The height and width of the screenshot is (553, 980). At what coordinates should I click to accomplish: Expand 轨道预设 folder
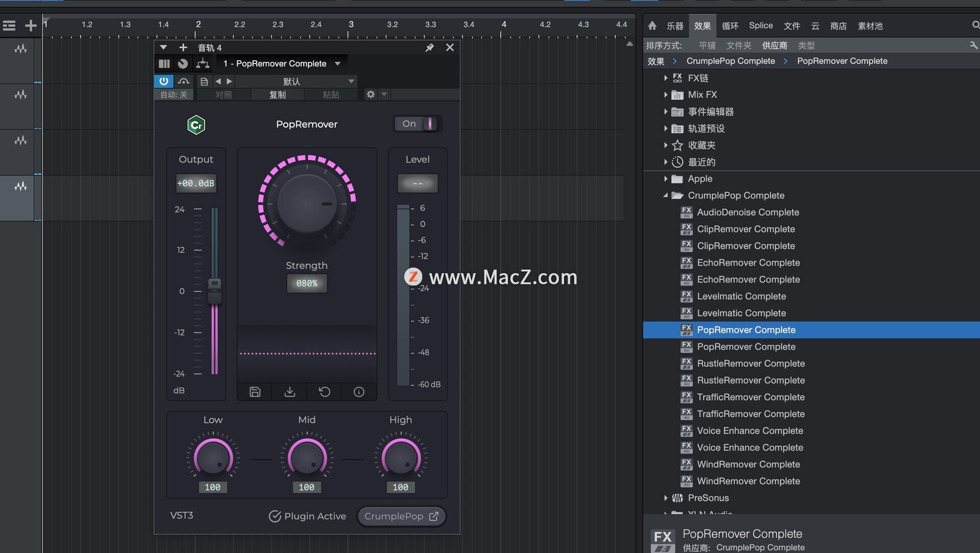point(666,128)
